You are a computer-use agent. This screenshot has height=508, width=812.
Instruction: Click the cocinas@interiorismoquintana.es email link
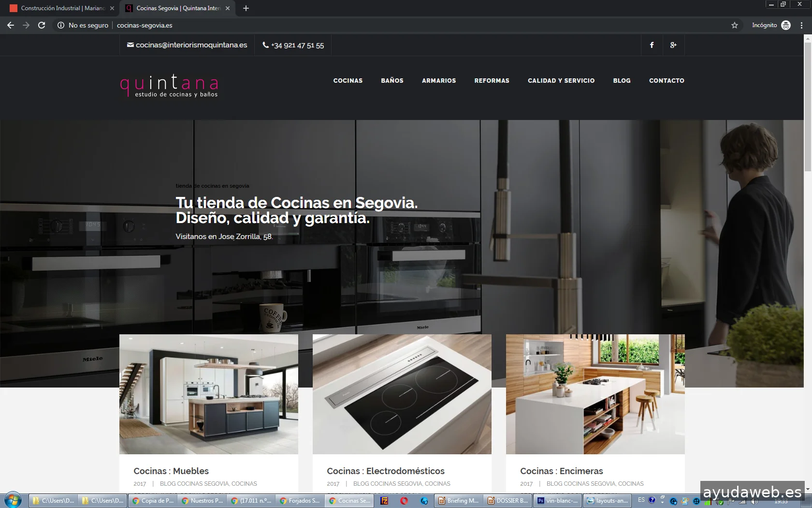pos(191,45)
